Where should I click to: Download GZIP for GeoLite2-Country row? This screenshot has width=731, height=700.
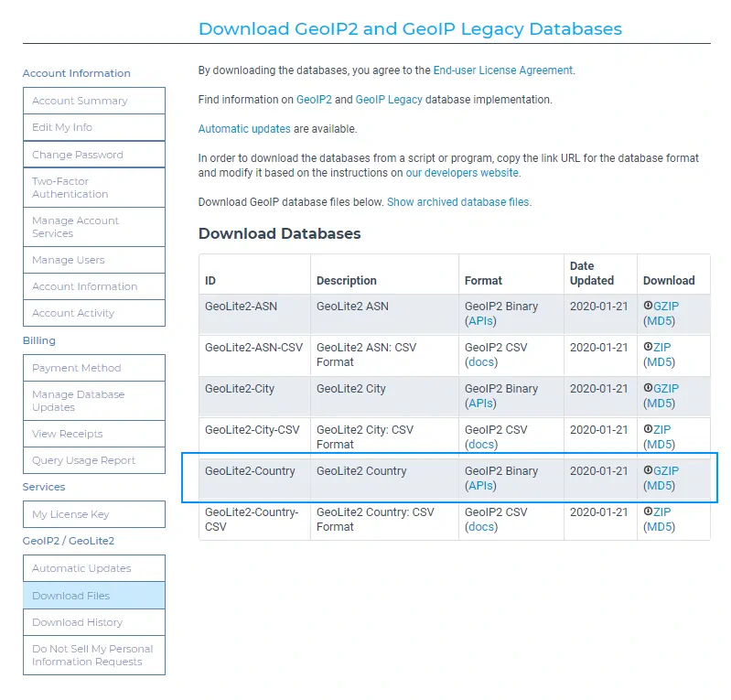pyautogui.click(x=666, y=470)
